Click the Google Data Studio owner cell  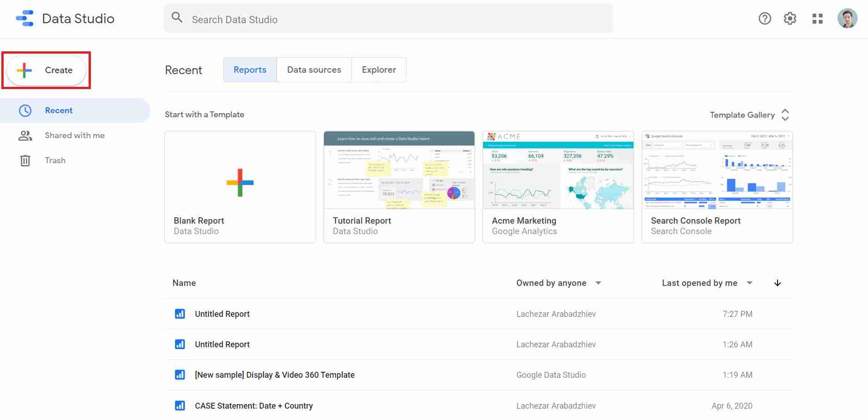(x=551, y=375)
